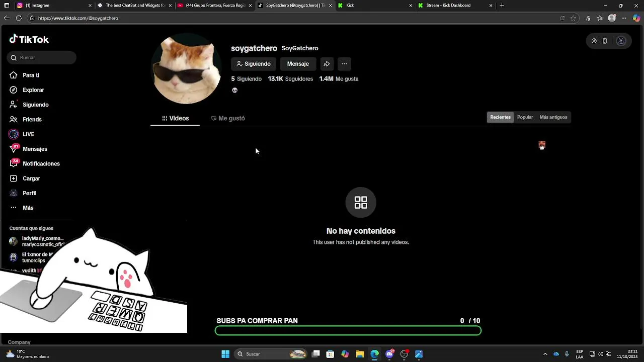
Task: Open the Copilot sidebar icon
Action: tap(636, 18)
